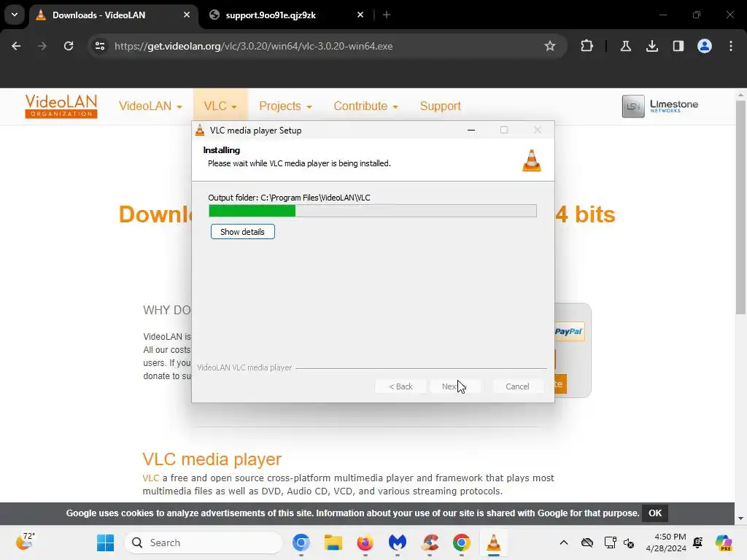Screen dimensions: 747x560
Task: Click the taskbar Search box
Action: point(204,542)
